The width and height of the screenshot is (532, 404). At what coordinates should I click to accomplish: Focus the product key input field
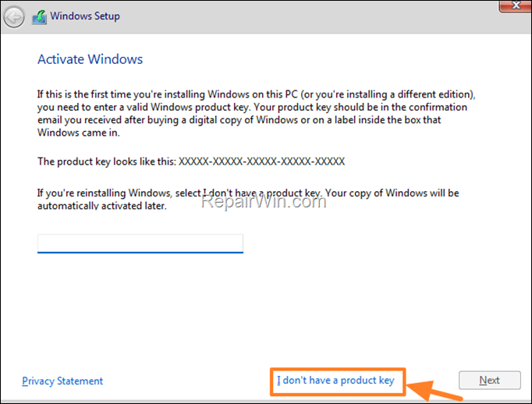click(140, 243)
